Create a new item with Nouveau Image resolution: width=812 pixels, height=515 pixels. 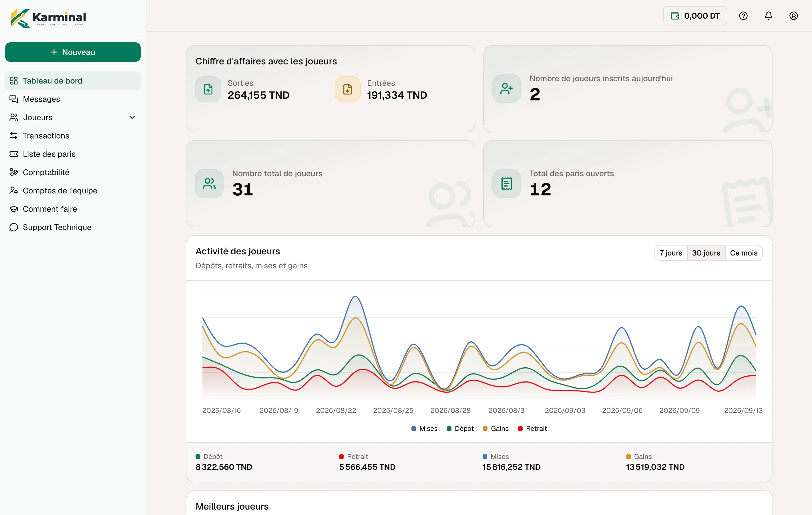point(73,52)
